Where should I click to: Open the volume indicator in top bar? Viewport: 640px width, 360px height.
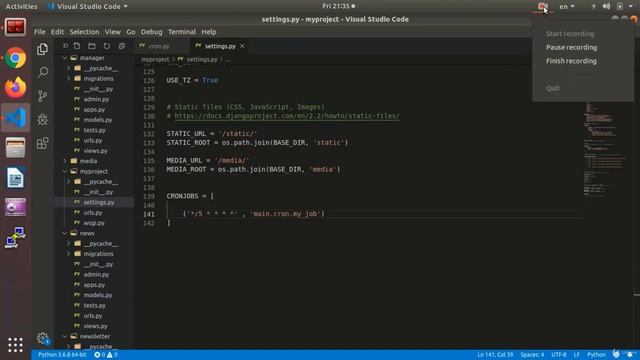607,6
